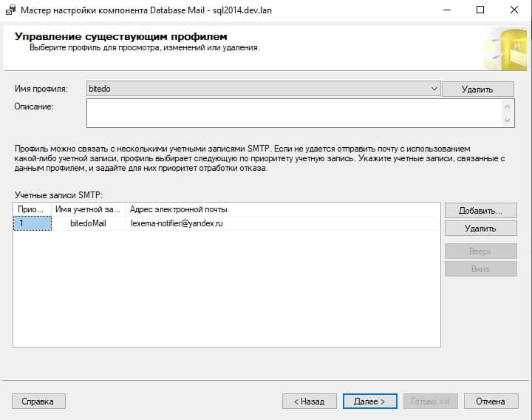Click the Адрес электронной почты column header
The image size is (532, 420).
283,209
